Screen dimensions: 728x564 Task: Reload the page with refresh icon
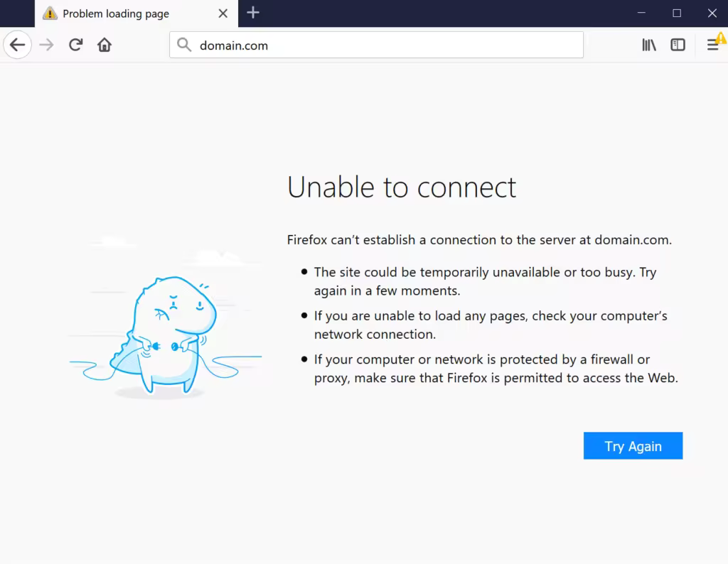point(75,45)
